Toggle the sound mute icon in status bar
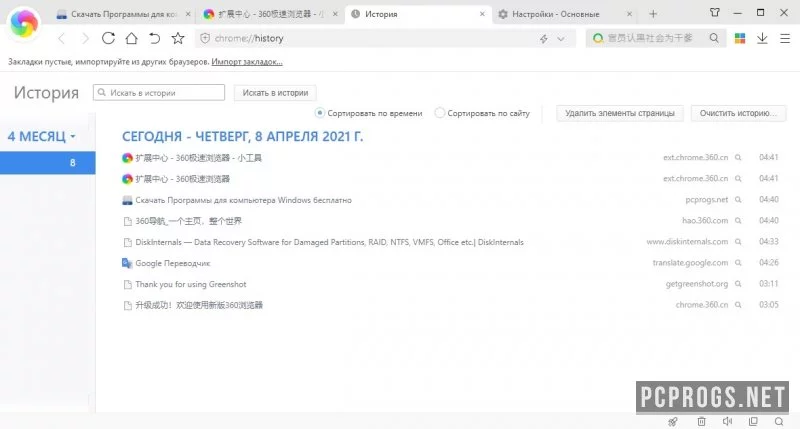 click(x=728, y=421)
